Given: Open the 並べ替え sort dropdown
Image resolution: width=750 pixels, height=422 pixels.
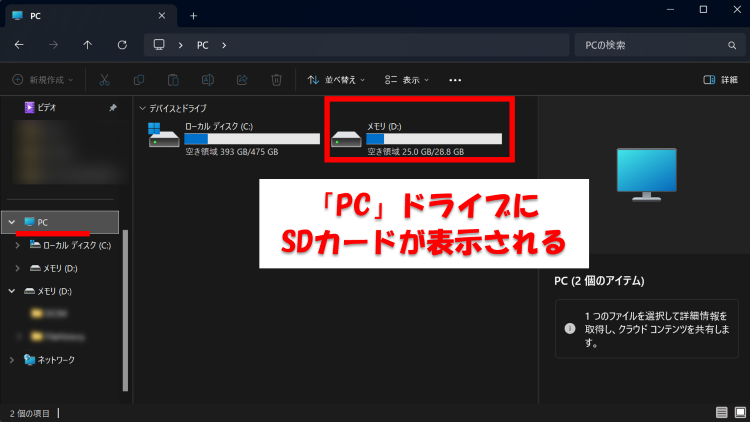Looking at the screenshot, I should [336, 80].
